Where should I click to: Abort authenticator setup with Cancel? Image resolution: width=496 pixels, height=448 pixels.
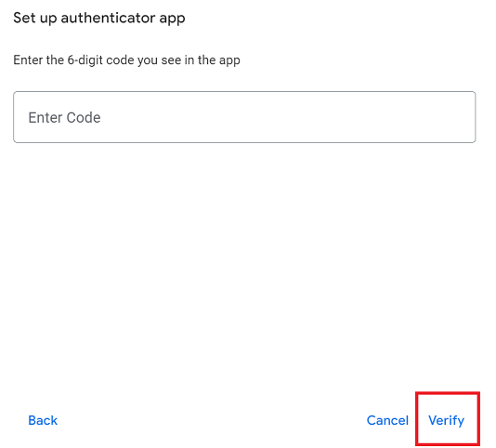pos(387,420)
